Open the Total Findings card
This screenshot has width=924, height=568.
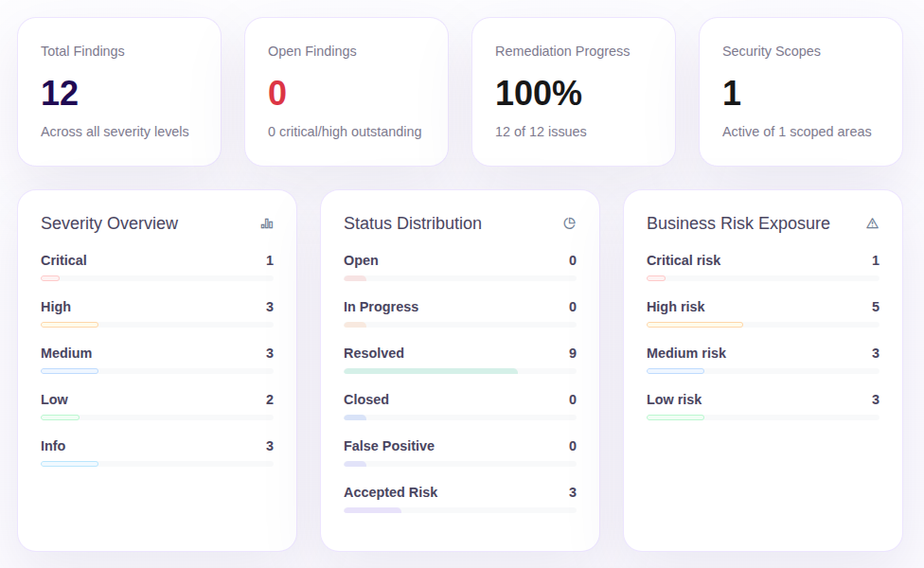[x=119, y=92]
